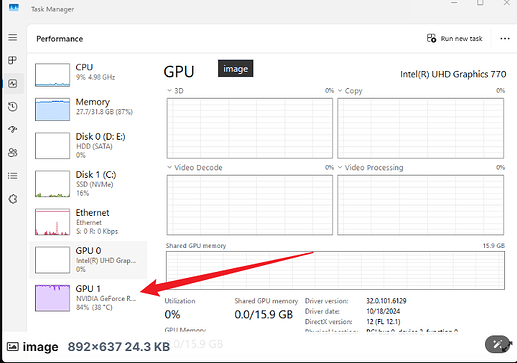Select Disk 0 (D: E:) entry
This screenshot has height=363, width=517.
tap(88, 146)
